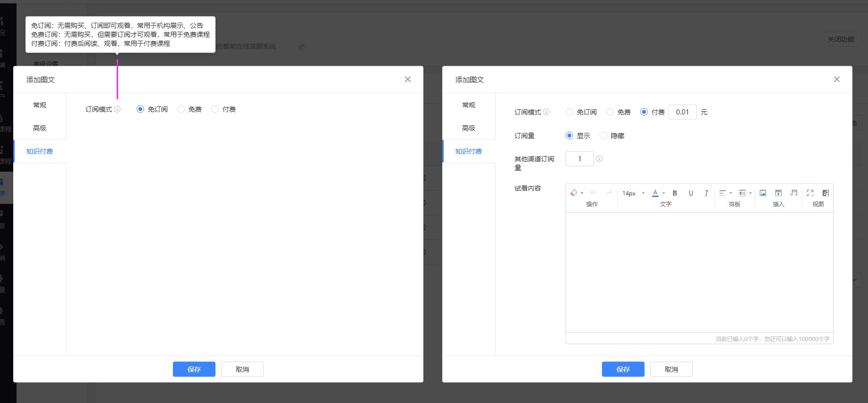868x403 pixels.
Task: Click inside the 试看内容 editor text area
Action: (x=699, y=272)
